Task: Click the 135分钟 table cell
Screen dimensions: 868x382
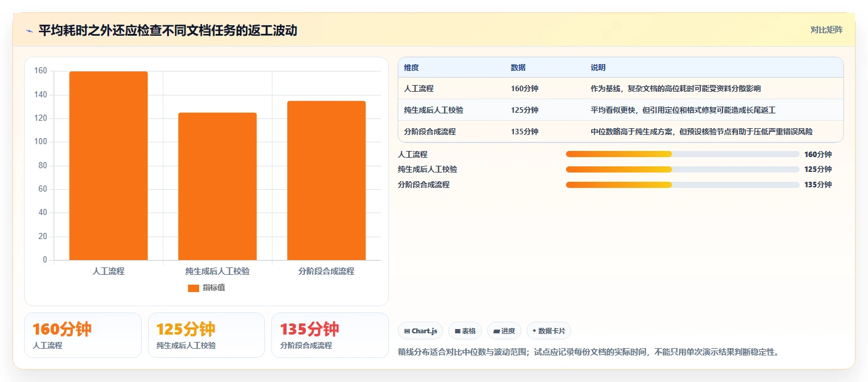Action: coord(525,132)
